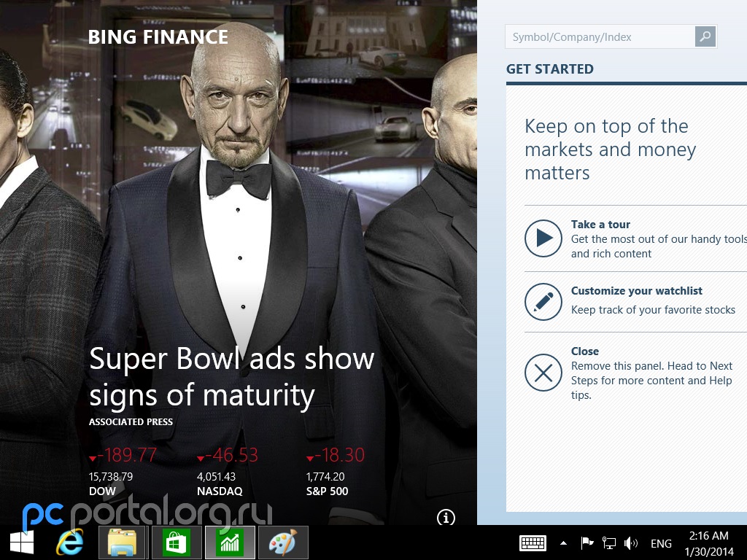Show hidden system tray icons
The image size is (747, 560).
[563, 543]
